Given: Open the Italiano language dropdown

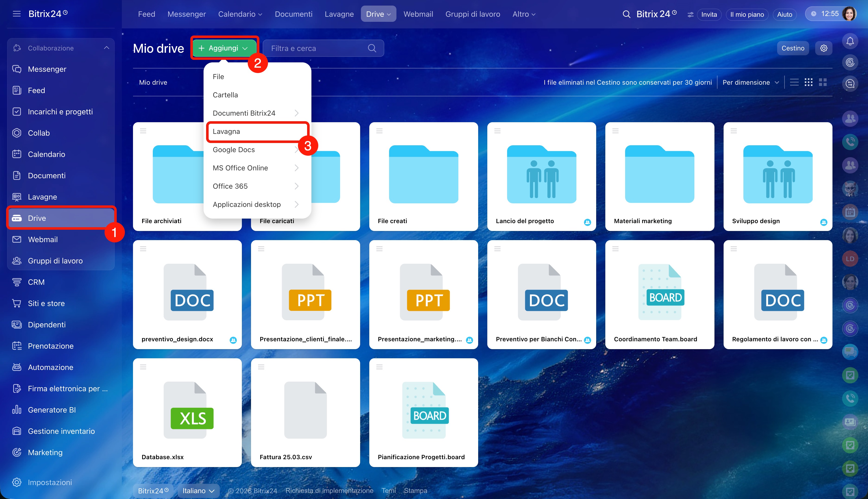Looking at the screenshot, I should pyautogui.click(x=198, y=491).
